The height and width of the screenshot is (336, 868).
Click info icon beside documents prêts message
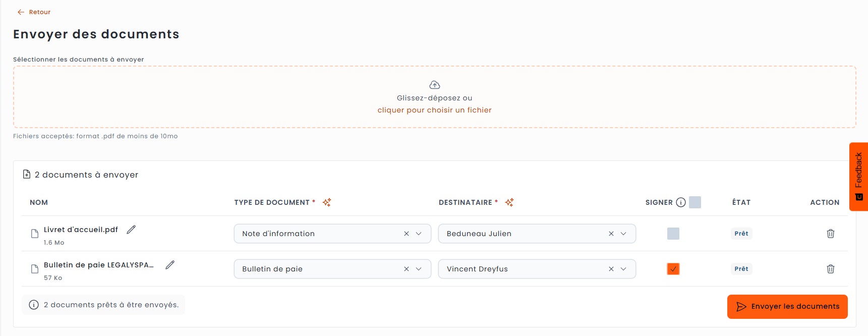point(34,305)
